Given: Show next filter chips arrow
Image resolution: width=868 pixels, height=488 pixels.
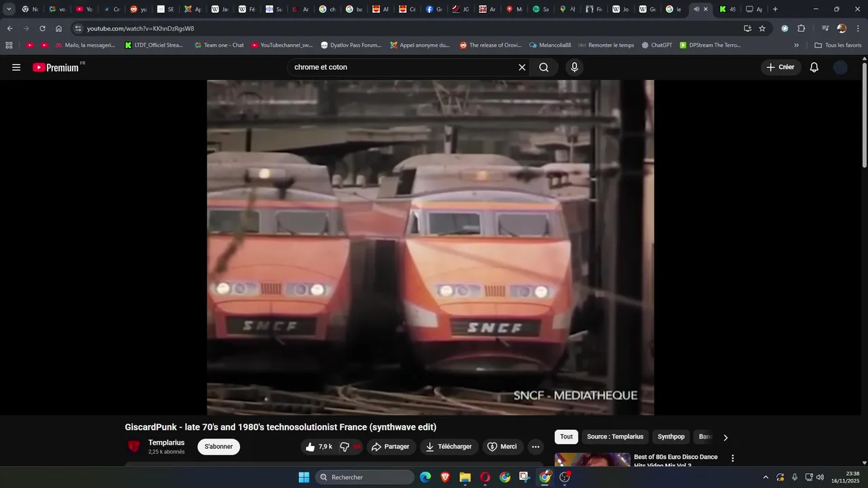Looking at the screenshot, I should click(x=726, y=438).
